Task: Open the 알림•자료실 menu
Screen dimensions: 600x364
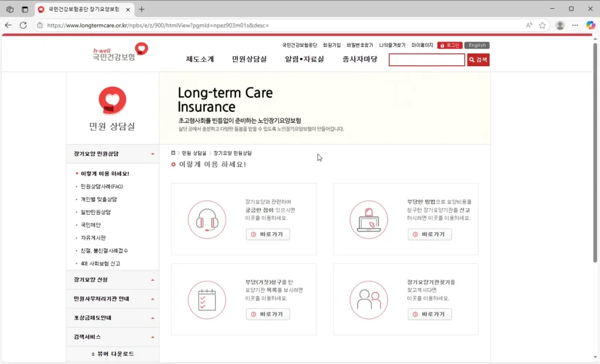Action: 304,59
